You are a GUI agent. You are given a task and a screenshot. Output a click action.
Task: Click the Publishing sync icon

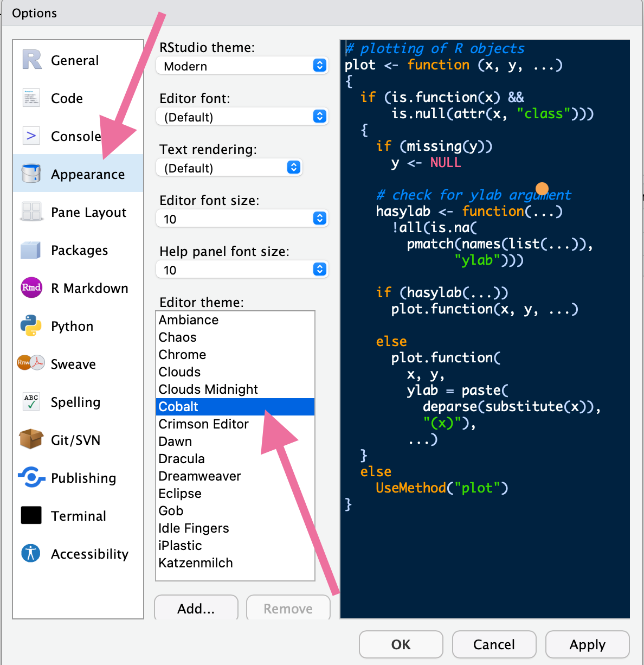31,477
